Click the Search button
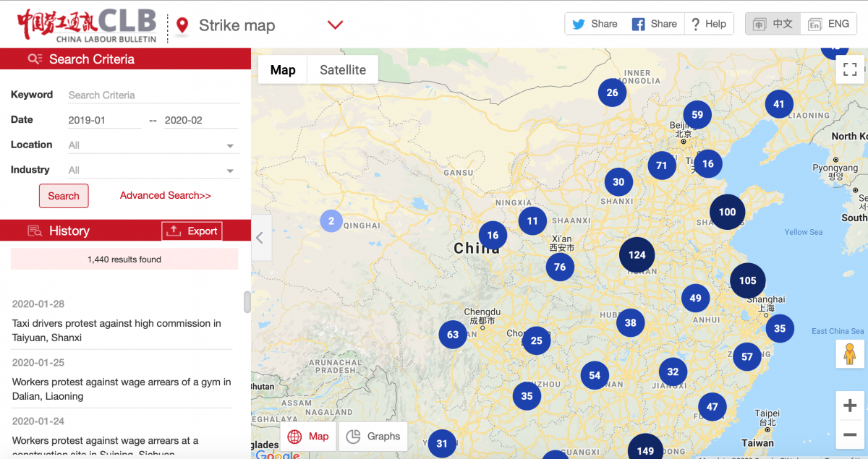The width and height of the screenshot is (868, 459). pyautogui.click(x=64, y=196)
